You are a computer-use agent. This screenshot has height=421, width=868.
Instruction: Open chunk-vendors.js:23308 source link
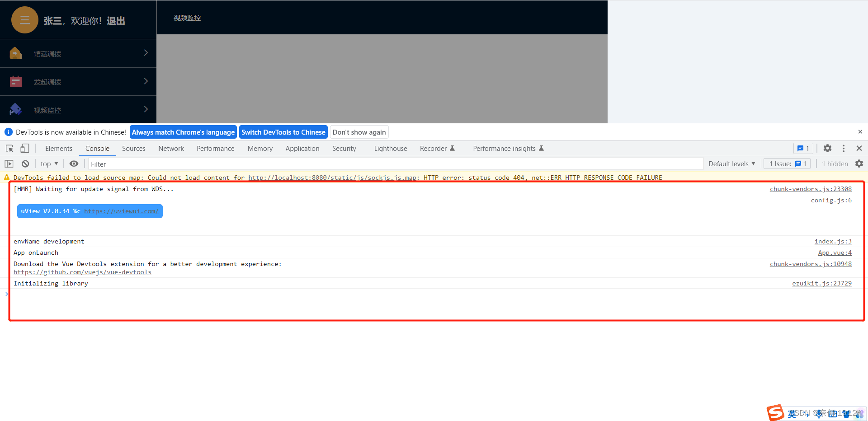(811, 189)
